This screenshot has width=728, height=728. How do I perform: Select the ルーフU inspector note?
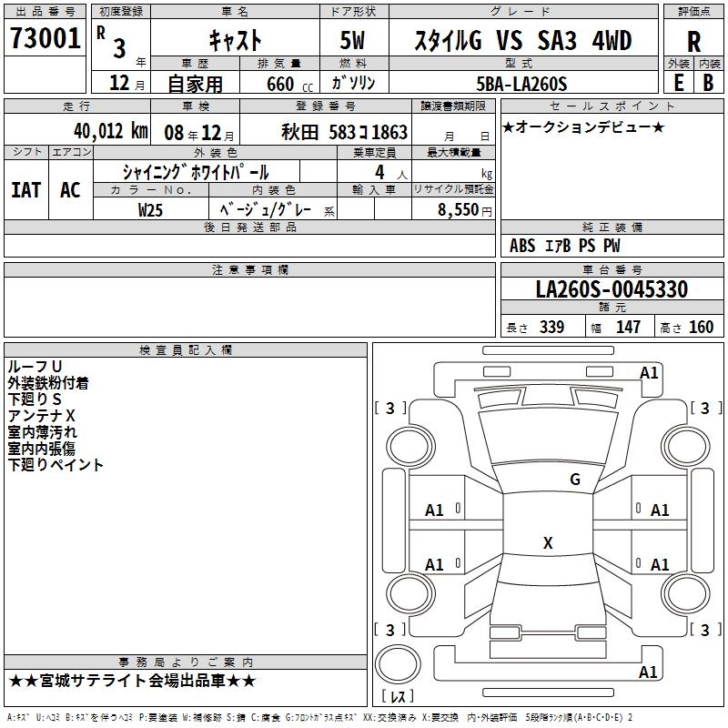click(x=35, y=367)
